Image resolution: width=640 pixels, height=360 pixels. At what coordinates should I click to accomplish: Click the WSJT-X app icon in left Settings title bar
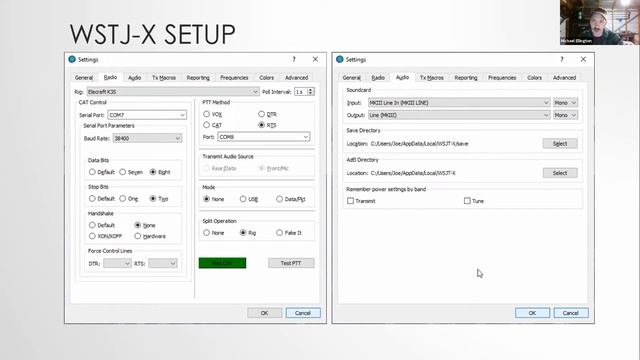tap(72, 59)
